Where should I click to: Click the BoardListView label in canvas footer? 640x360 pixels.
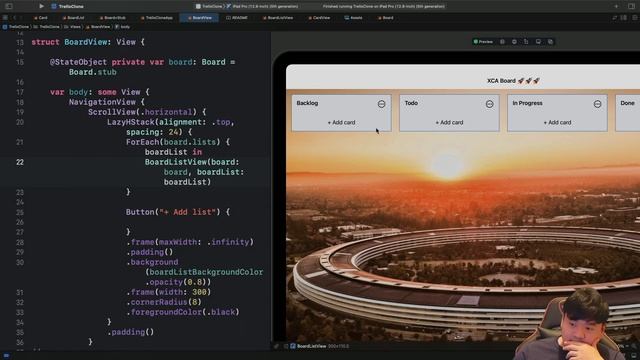coord(311,346)
